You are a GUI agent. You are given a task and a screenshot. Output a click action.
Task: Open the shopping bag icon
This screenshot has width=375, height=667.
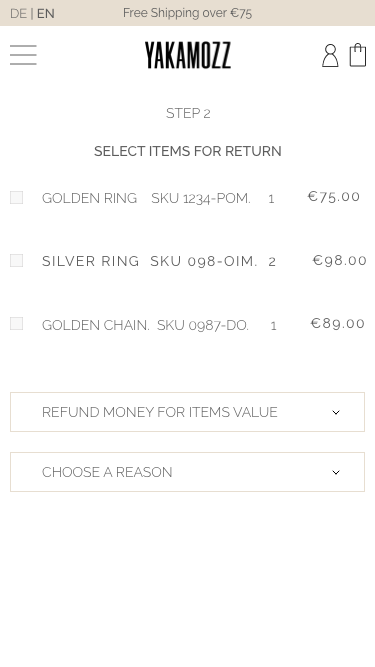coord(358,55)
